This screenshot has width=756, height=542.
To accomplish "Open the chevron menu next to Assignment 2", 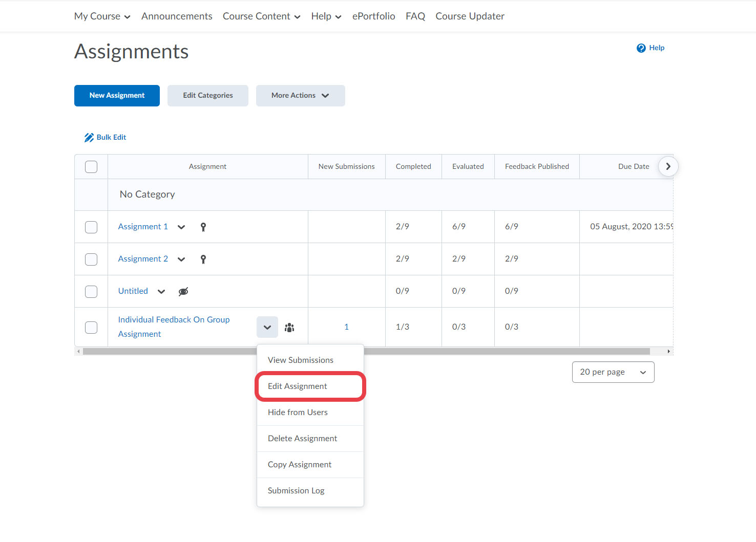I will point(181,259).
